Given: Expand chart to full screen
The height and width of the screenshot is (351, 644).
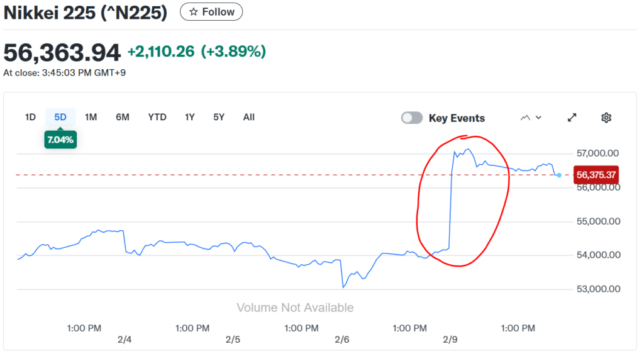Looking at the screenshot, I should pos(572,118).
